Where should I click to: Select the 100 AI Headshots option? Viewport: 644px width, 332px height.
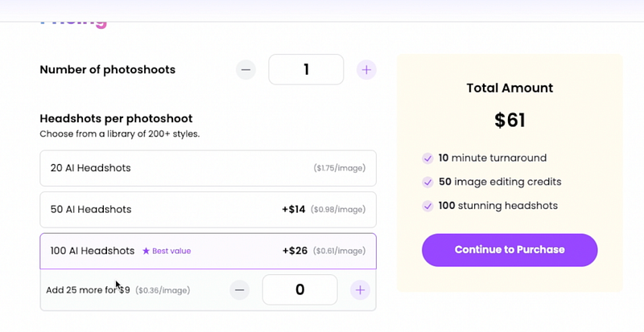(x=208, y=251)
